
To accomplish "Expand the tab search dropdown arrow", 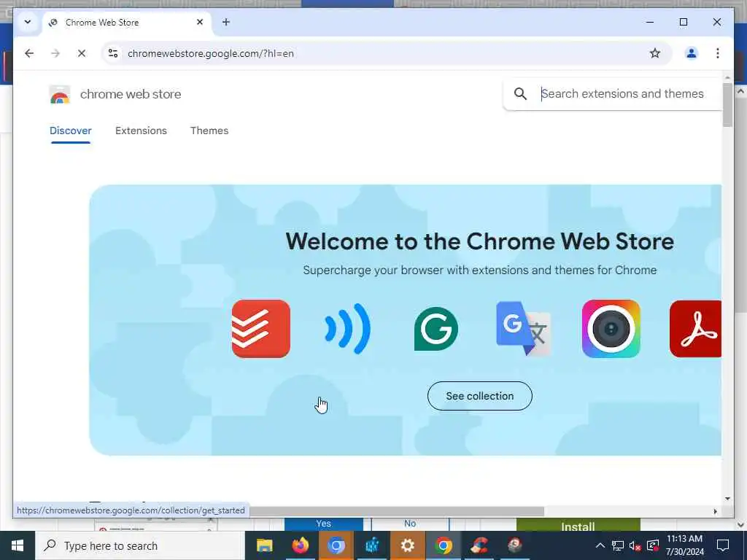I will 28,22.
